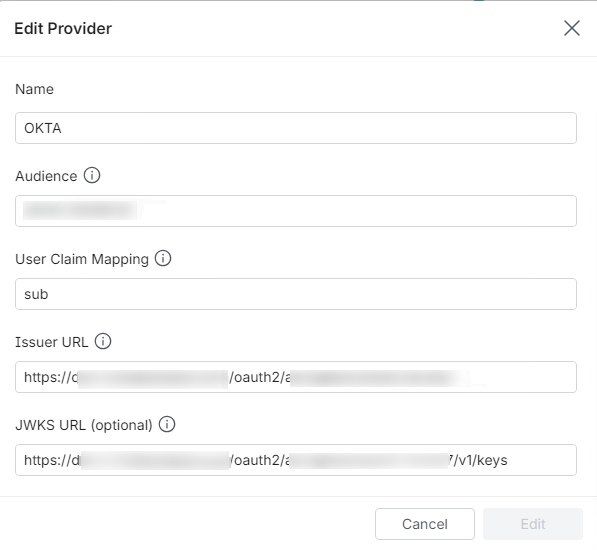Select the Audience input field

click(296, 211)
